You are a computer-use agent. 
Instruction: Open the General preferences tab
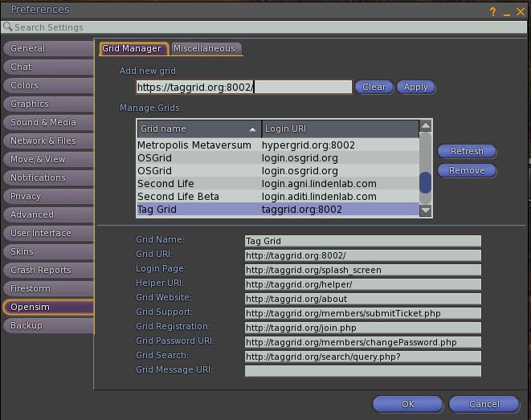coord(48,48)
